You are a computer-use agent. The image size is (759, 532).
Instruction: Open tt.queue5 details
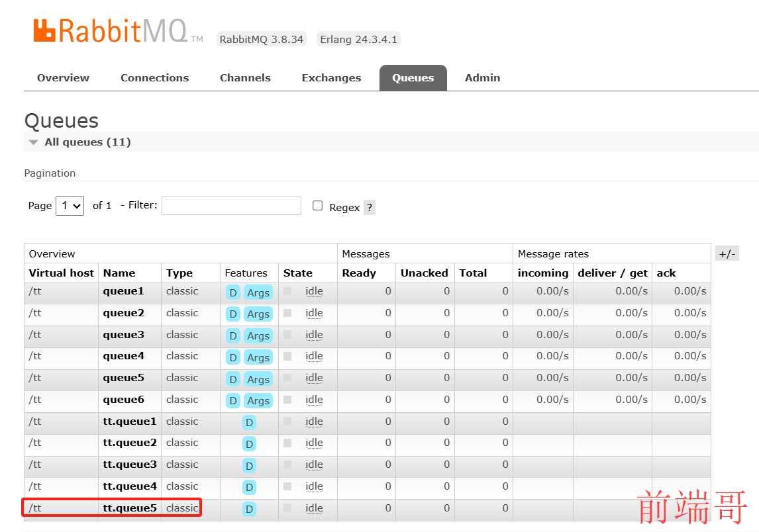[130, 508]
